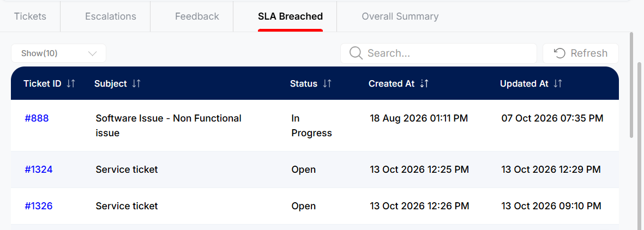644x230 pixels.
Task: Click '13 Oct 2026 12:29 PM' updated date
Action: (551, 169)
